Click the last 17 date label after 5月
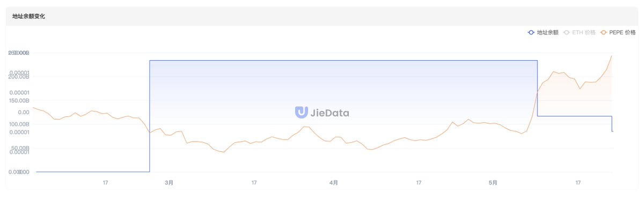Screen dimensions: 644x199 pos(578,183)
